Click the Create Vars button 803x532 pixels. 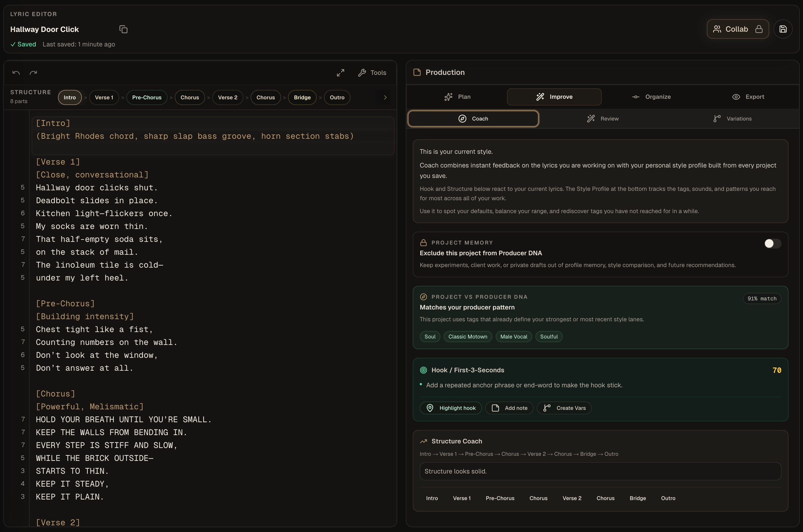564,408
